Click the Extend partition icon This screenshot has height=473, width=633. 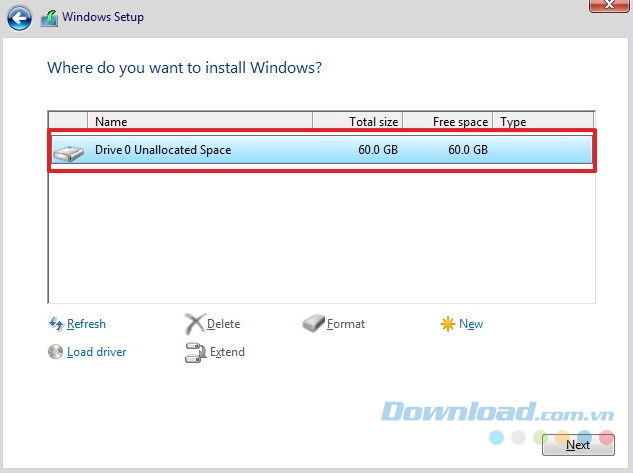tap(194, 352)
